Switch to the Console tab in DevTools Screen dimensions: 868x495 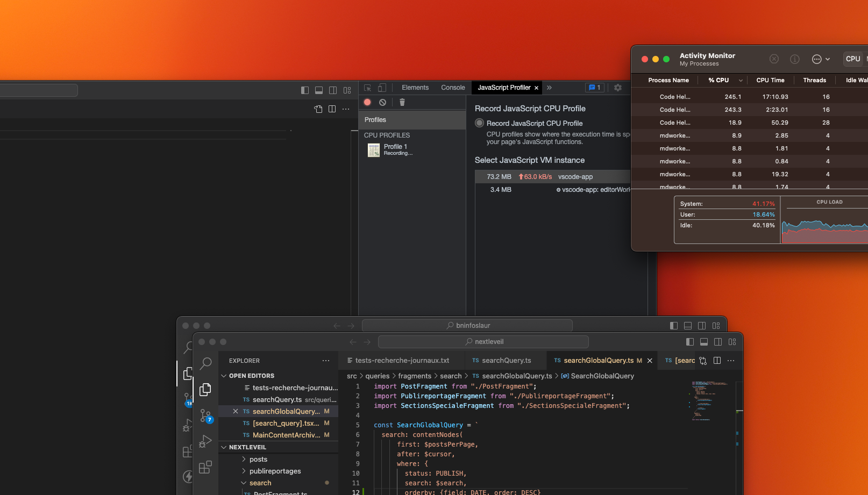click(453, 88)
